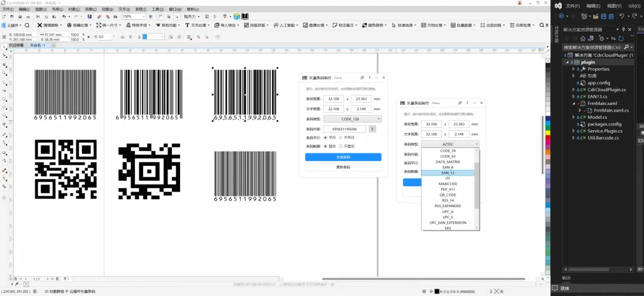Select EAN_13 in the barcode type list
Image resolution: width=644 pixels, height=296 pixels.
(448, 173)
